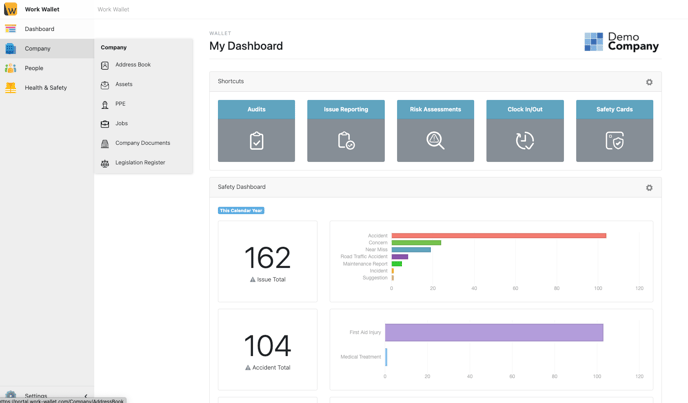Select Dashboard in the left sidebar
688x403 pixels.
pos(39,29)
